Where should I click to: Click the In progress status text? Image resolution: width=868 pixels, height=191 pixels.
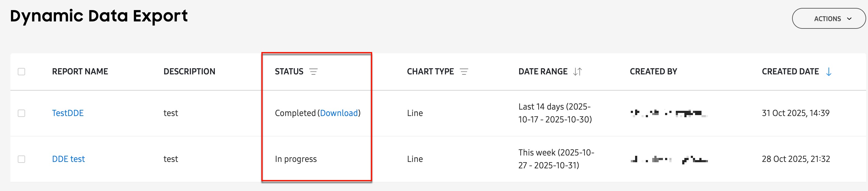tap(296, 159)
